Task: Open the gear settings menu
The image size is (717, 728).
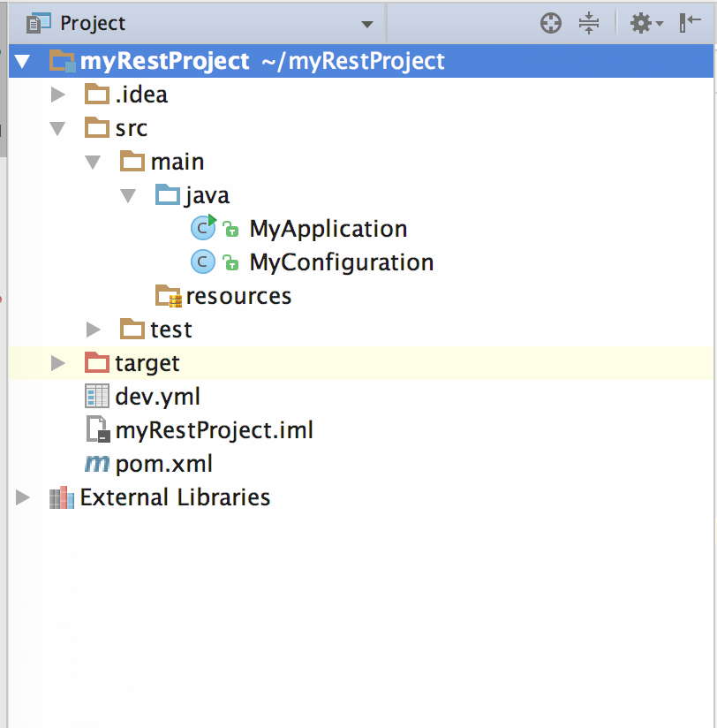Action: 645,24
